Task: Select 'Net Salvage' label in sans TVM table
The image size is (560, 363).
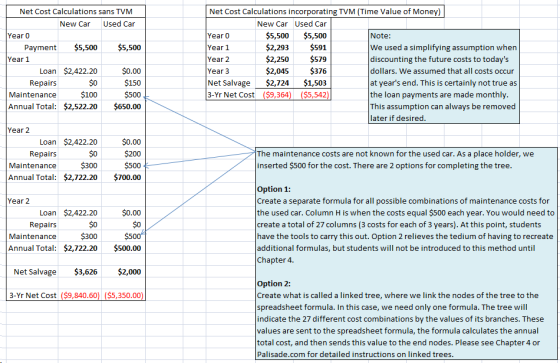Action: click(35, 272)
